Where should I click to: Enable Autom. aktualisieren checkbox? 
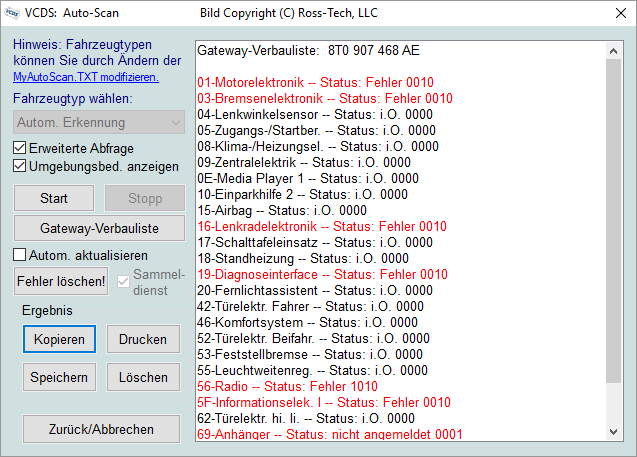point(21,254)
